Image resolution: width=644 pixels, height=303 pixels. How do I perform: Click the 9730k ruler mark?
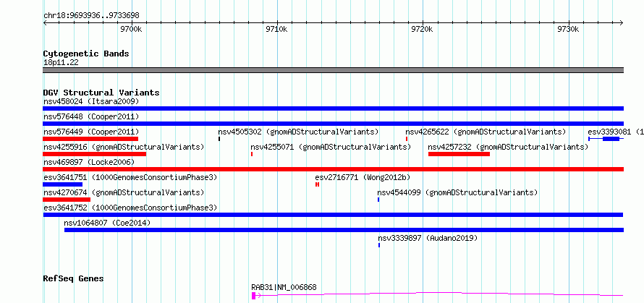click(568, 29)
